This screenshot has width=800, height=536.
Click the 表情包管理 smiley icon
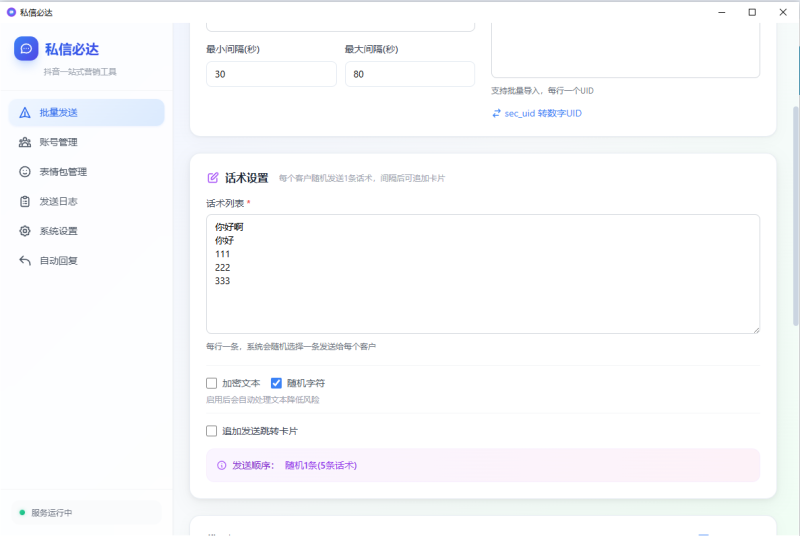(24, 172)
